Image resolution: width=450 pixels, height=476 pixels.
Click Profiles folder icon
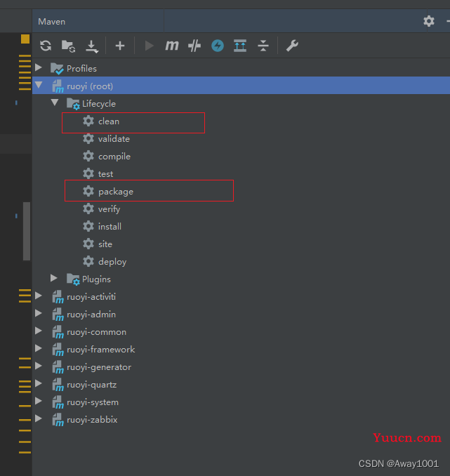click(x=57, y=69)
